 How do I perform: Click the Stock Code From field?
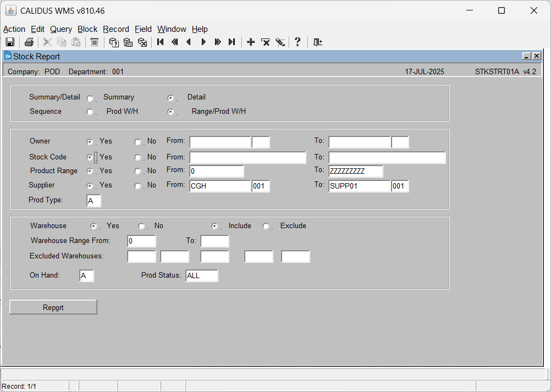coord(248,158)
